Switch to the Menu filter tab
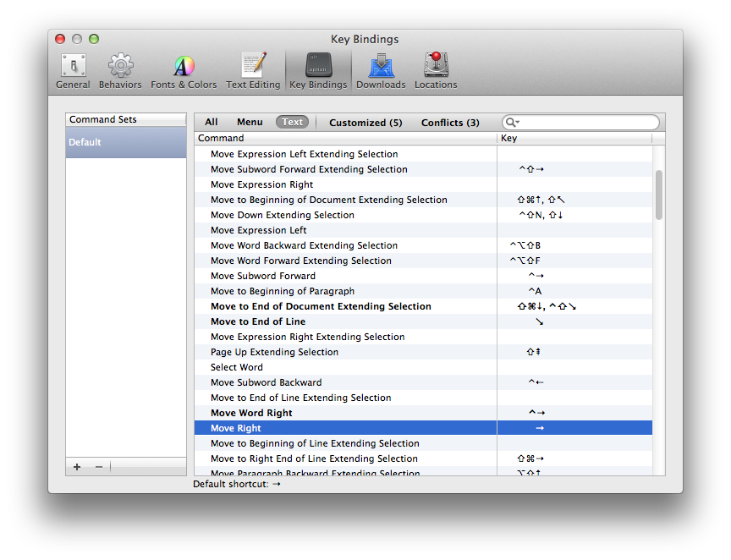 click(x=250, y=122)
